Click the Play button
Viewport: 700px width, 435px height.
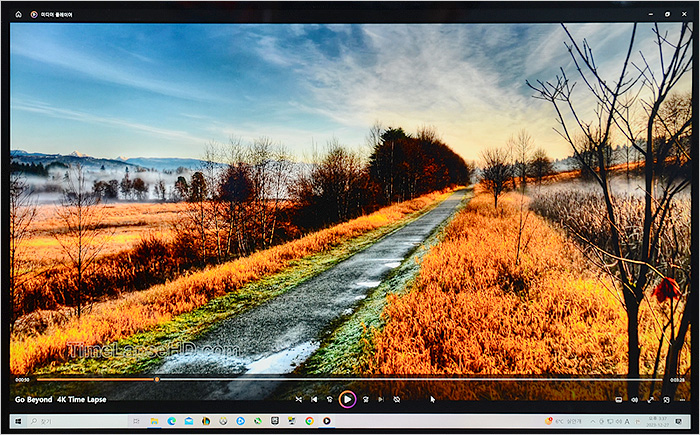pyautogui.click(x=346, y=399)
